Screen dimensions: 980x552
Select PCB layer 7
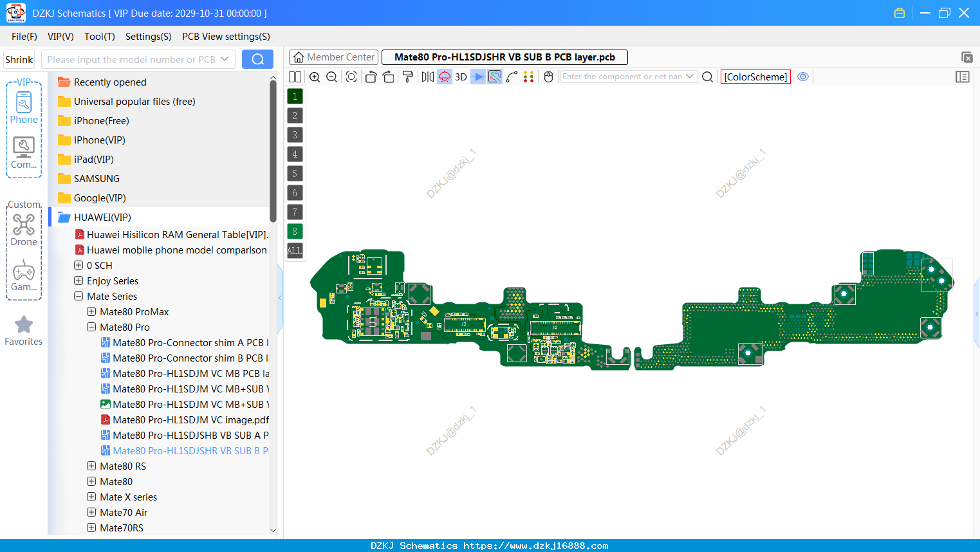pos(295,212)
